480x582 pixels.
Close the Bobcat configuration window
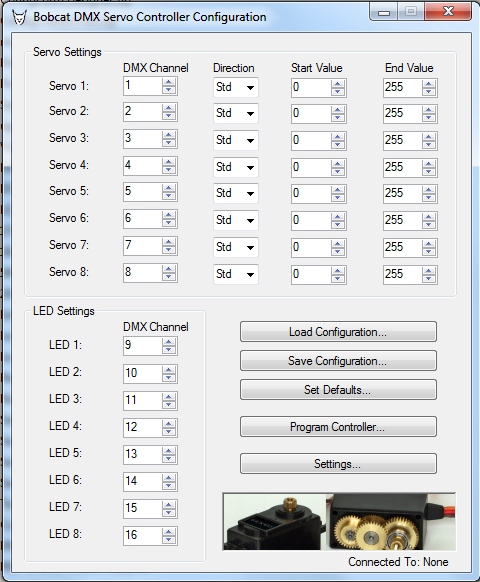pyautogui.click(x=448, y=12)
